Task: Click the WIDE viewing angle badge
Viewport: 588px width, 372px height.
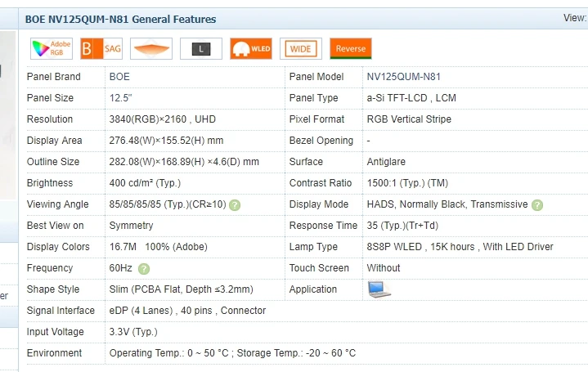Action: tap(300, 48)
